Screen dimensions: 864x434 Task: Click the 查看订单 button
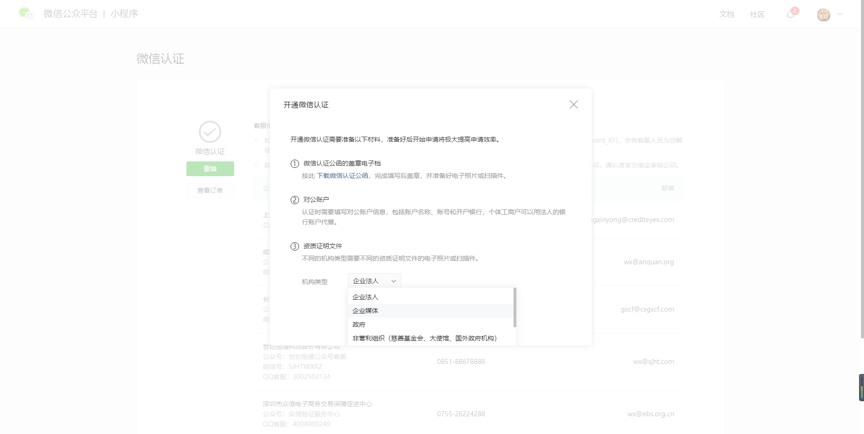point(210,190)
